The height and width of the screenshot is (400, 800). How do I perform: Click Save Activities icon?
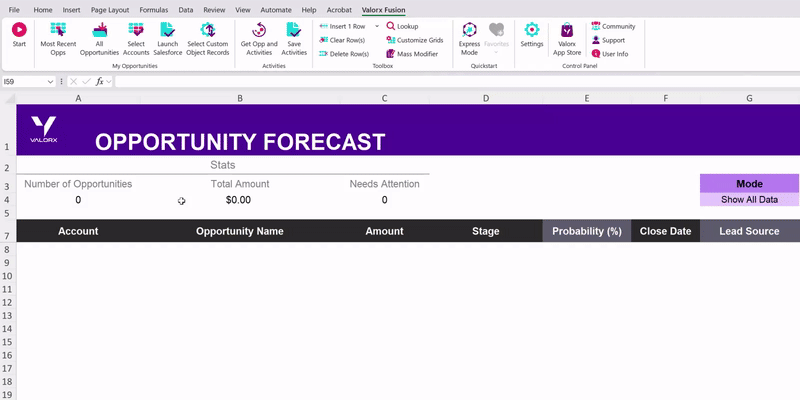coord(294,39)
